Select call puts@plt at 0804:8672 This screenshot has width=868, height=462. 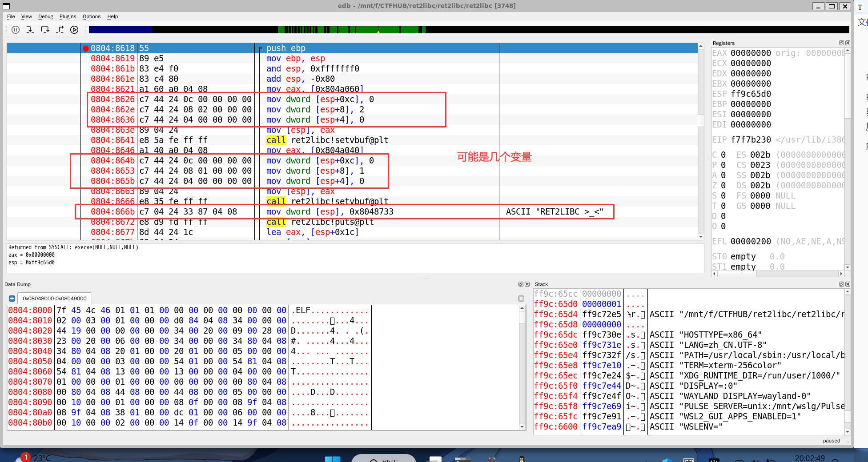[352, 222]
